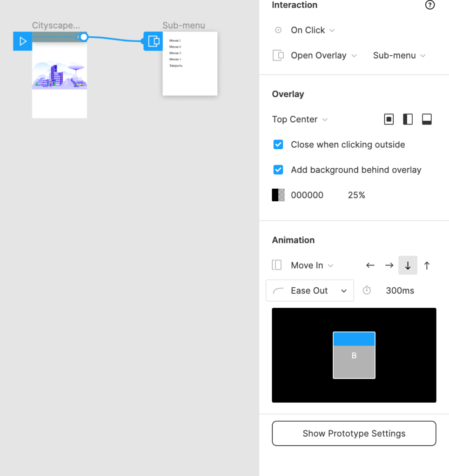The height and width of the screenshot is (476, 449).
Task: Expand the Sub-menu destination dropdown
Action: pyautogui.click(x=399, y=56)
